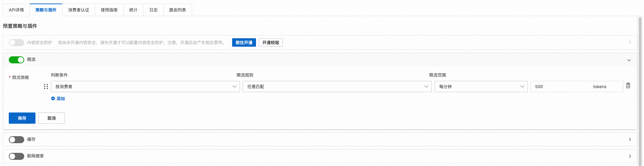The image size is (644, 166).
Task: Click the trash icon to delete rate-limit rule
Action: (x=628, y=85)
